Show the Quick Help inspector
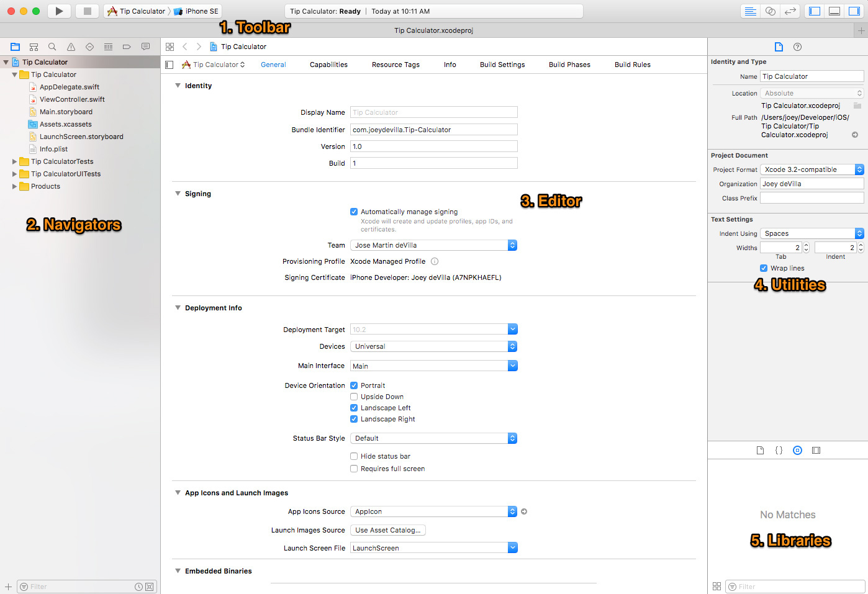This screenshot has width=868, height=594. (x=798, y=47)
